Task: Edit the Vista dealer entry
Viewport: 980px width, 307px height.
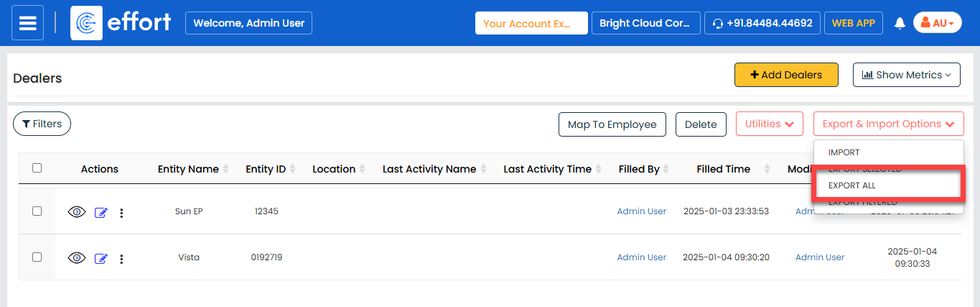Action: [x=101, y=259]
